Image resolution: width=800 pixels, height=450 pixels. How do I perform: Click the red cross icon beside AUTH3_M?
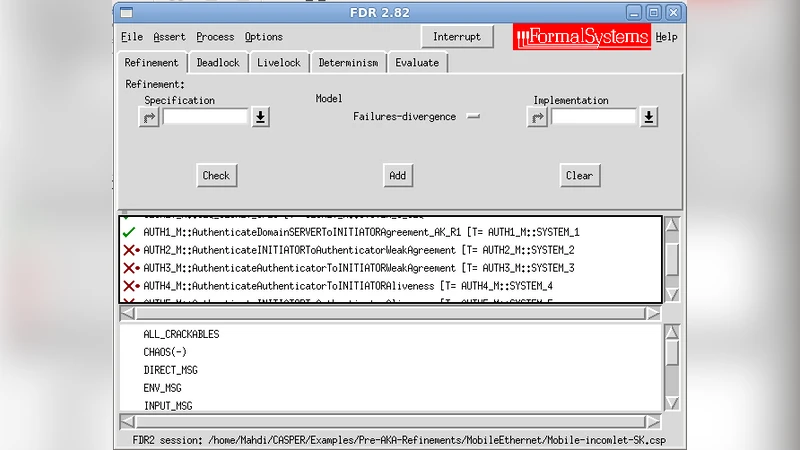[x=130, y=268]
